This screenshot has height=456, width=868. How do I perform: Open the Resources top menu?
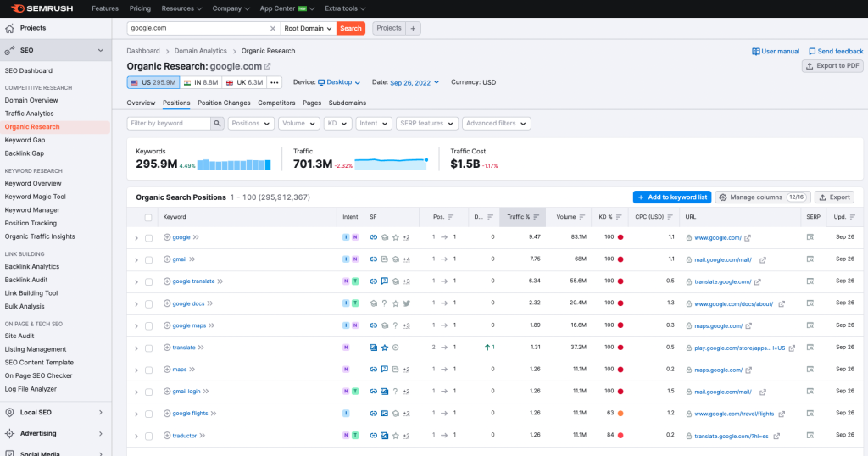pos(181,8)
